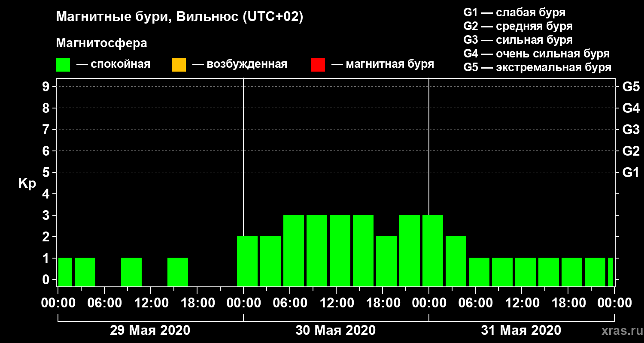Click the Kp 2 bar at 18:00–21:00 on 30 Мая
The height and width of the screenshot is (343, 644).
(x=386, y=261)
